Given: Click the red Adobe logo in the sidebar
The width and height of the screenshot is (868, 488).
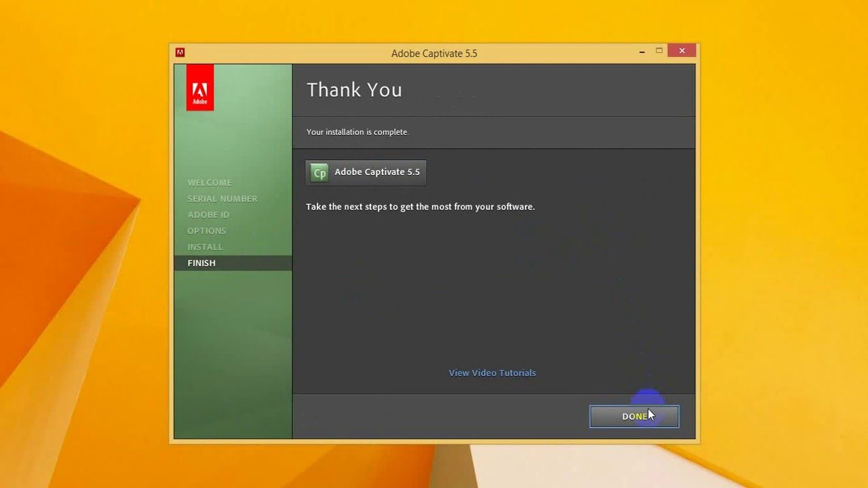Looking at the screenshot, I should click(x=199, y=87).
